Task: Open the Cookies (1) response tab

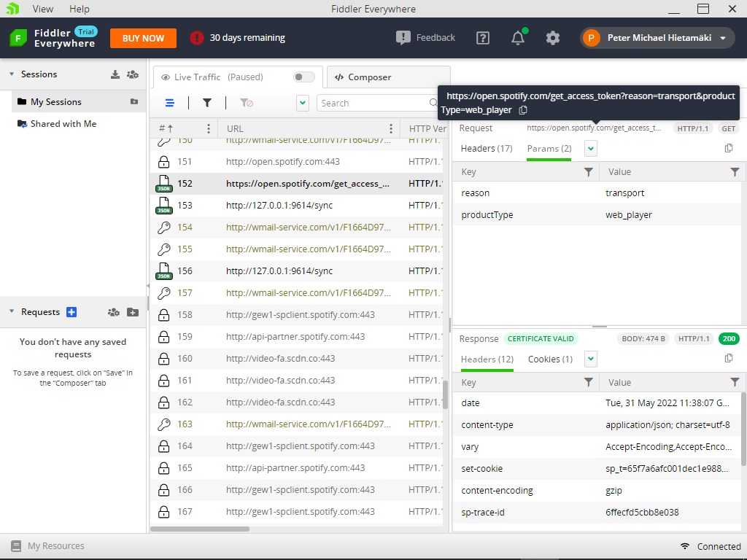Action: pyautogui.click(x=550, y=359)
